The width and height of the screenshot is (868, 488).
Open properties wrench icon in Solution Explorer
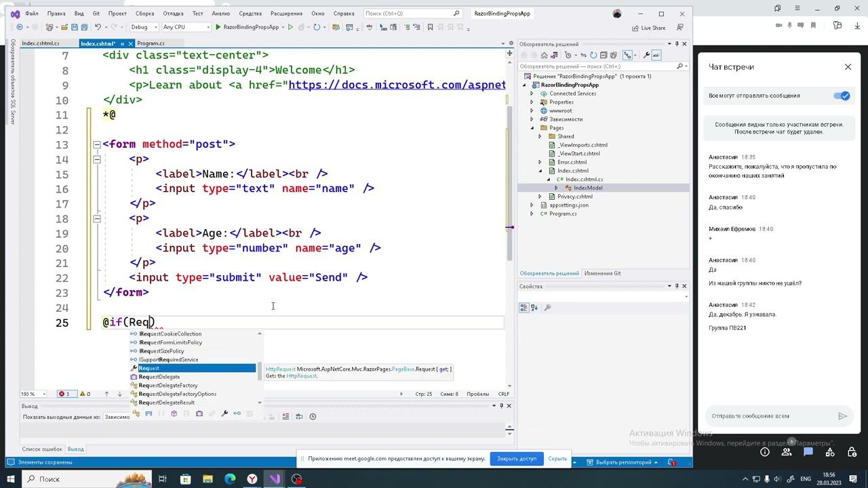tap(646, 56)
